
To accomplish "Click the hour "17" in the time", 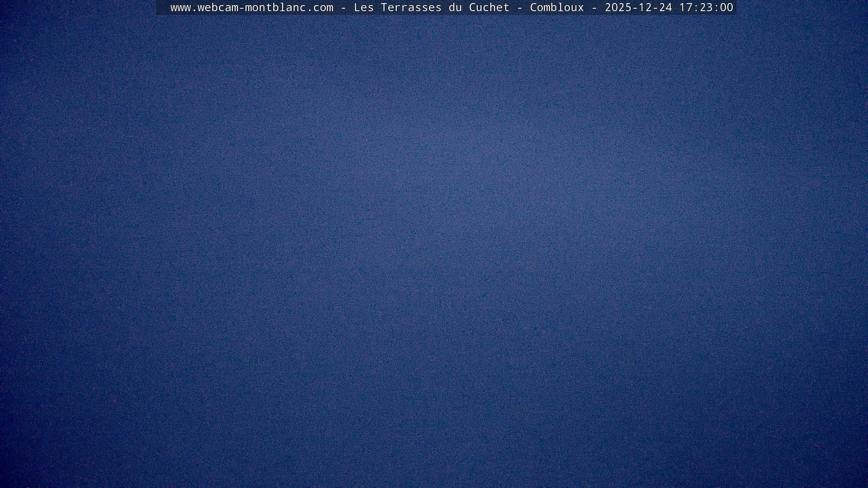I will coord(686,7).
